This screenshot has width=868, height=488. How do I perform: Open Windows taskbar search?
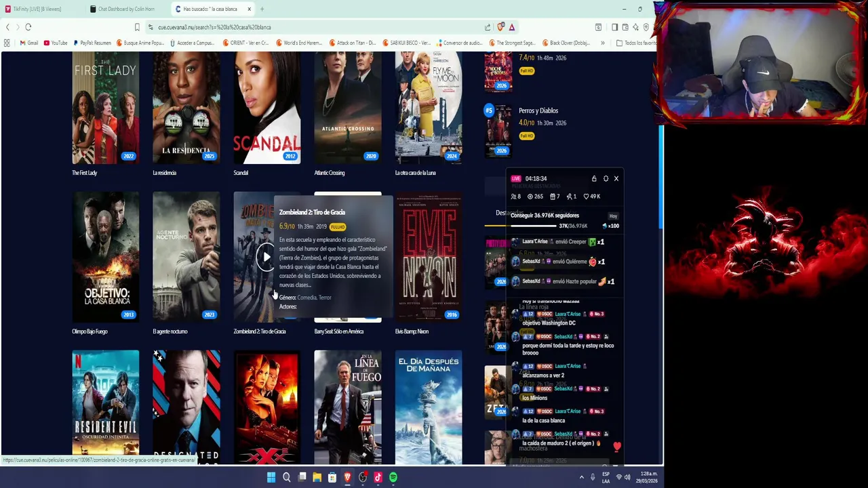(287, 477)
